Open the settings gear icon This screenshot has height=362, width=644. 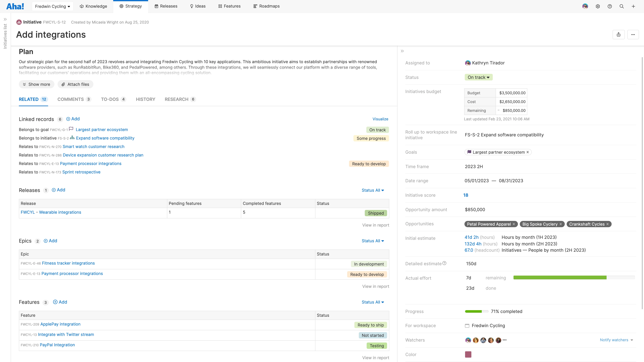tap(598, 6)
